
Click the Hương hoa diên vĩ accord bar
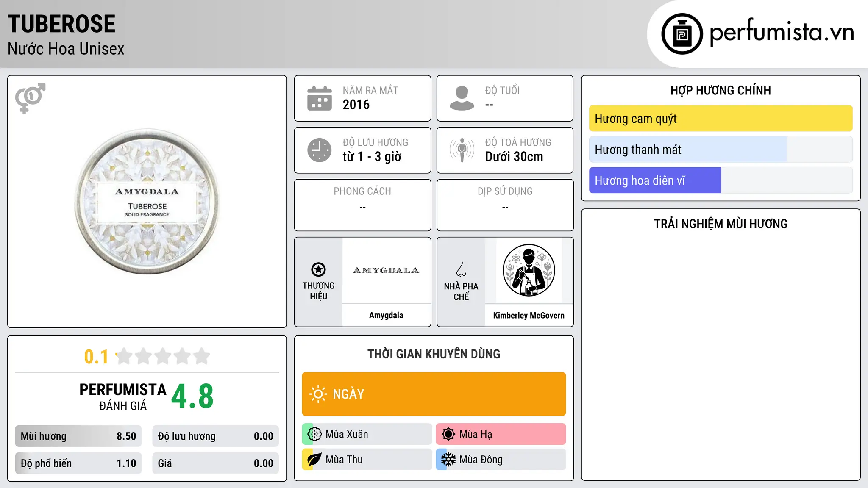click(721, 180)
